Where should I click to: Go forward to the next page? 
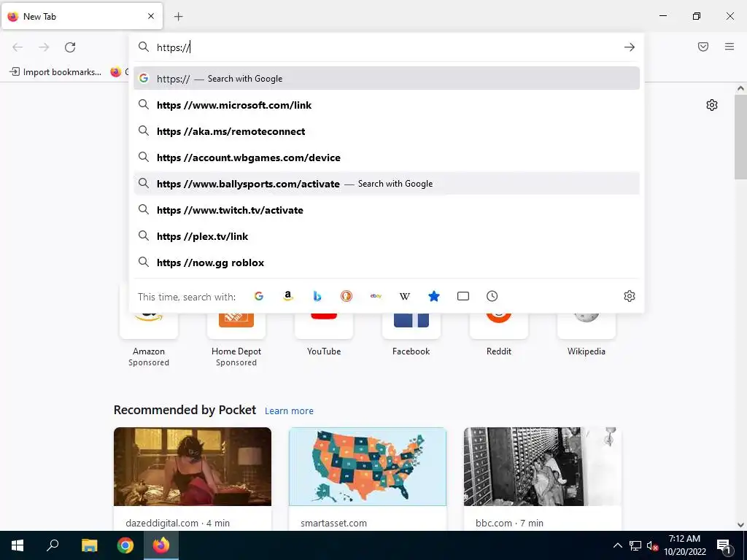44,47
